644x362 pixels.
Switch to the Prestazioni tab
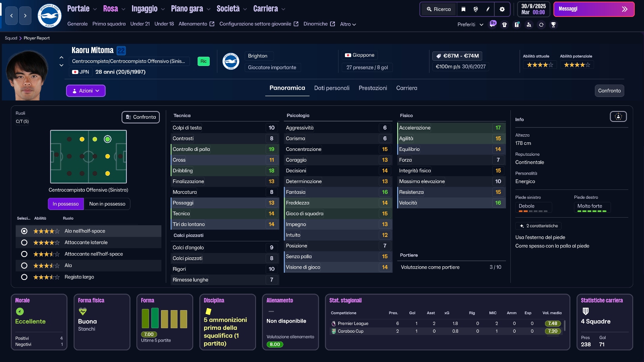tap(373, 88)
